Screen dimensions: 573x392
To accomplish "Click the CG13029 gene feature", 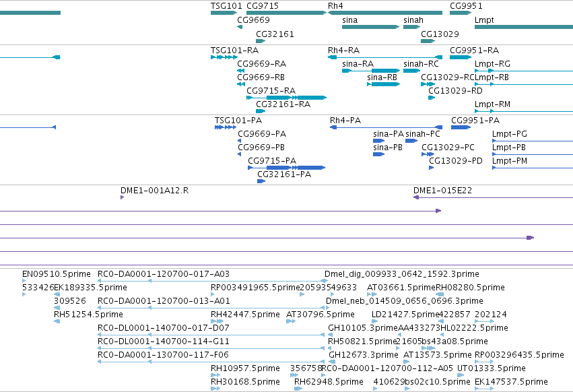I will [428, 41].
